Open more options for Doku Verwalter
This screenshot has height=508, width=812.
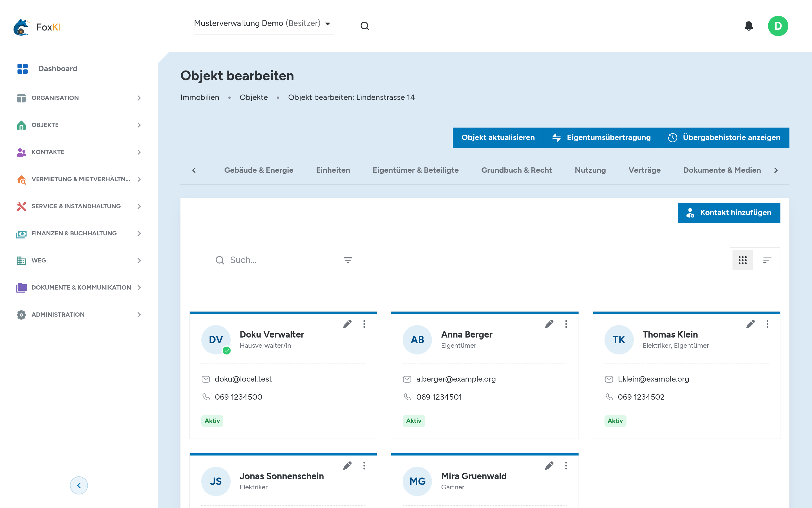pyautogui.click(x=364, y=324)
